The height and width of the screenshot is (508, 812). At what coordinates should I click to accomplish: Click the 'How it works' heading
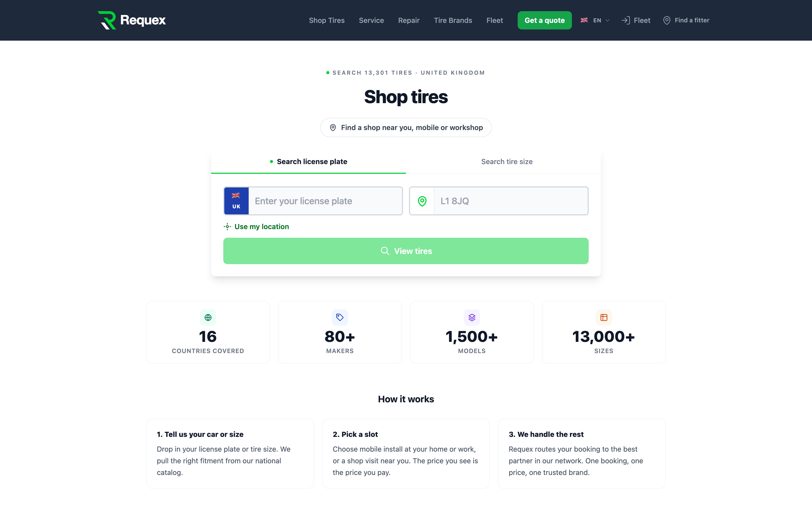pos(406,399)
